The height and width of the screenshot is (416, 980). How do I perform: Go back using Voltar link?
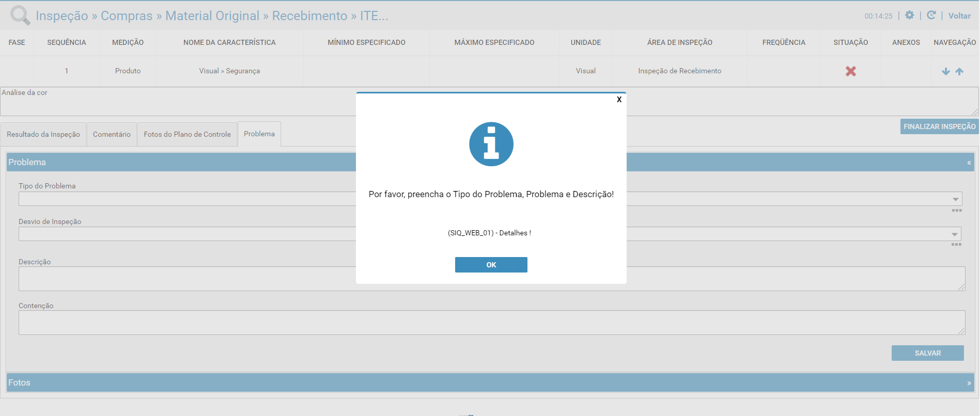click(959, 16)
